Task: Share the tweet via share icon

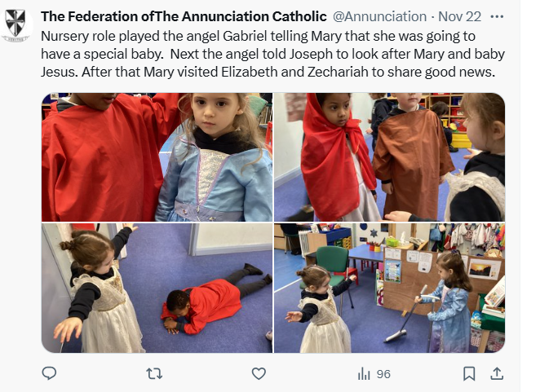Action: click(x=496, y=373)
